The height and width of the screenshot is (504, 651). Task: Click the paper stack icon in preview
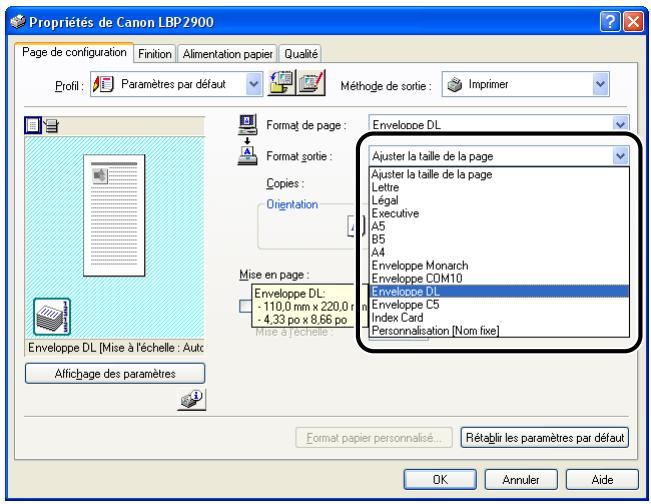coord(52,317)
